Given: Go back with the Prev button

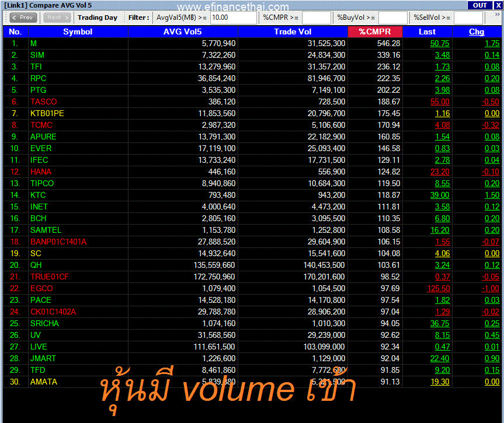Looking at the screenshot, I should tap(23, 18).
